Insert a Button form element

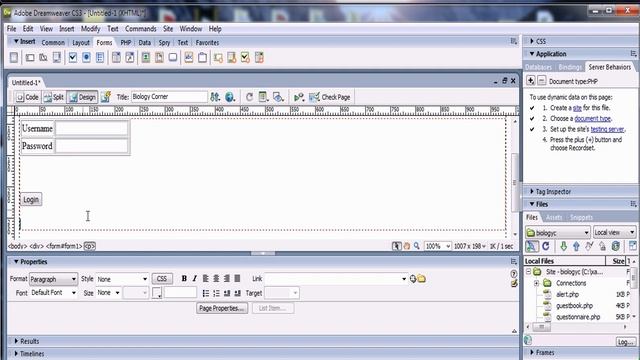tap(173, 58)
